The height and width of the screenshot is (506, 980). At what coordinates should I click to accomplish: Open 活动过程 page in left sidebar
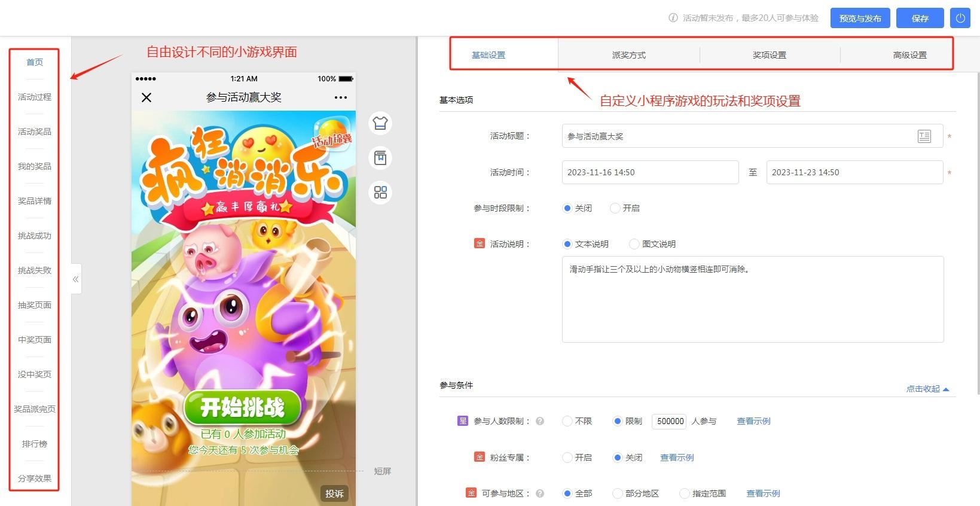35,97
